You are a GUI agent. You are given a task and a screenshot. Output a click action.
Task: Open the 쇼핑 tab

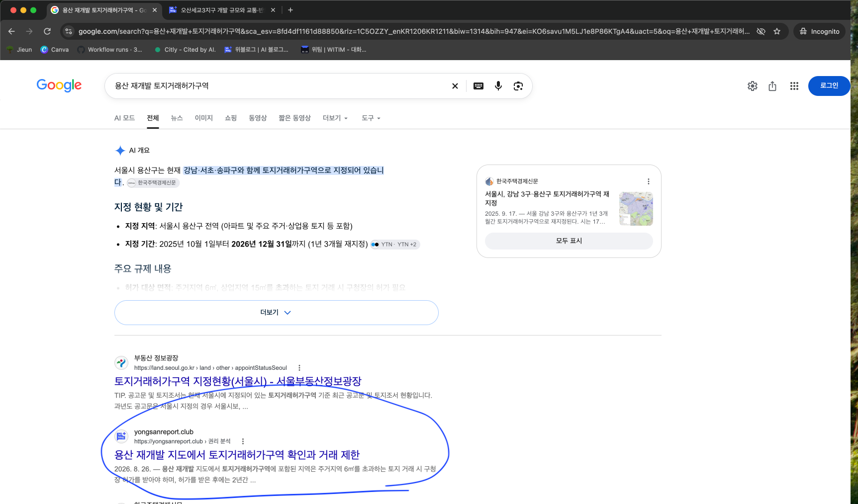coord(231,118)
